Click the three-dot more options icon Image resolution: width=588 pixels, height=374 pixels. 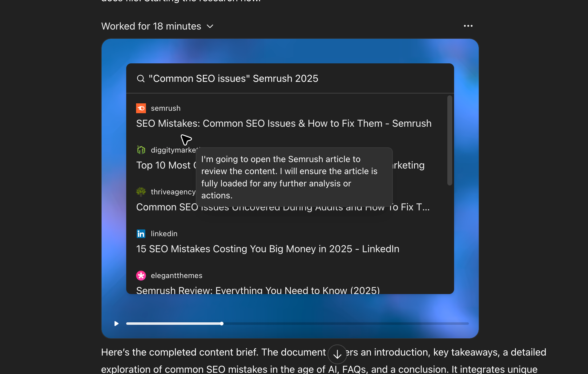click(x=468, y=26)
